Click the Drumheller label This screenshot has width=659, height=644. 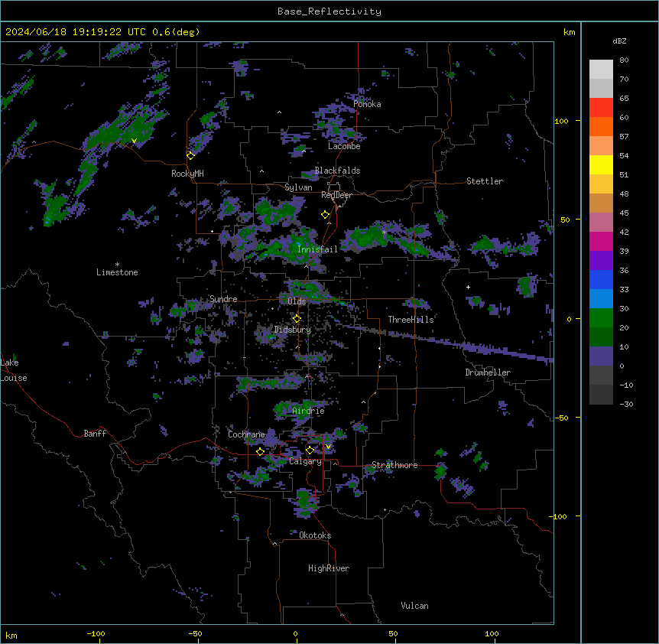pos(488,372)
